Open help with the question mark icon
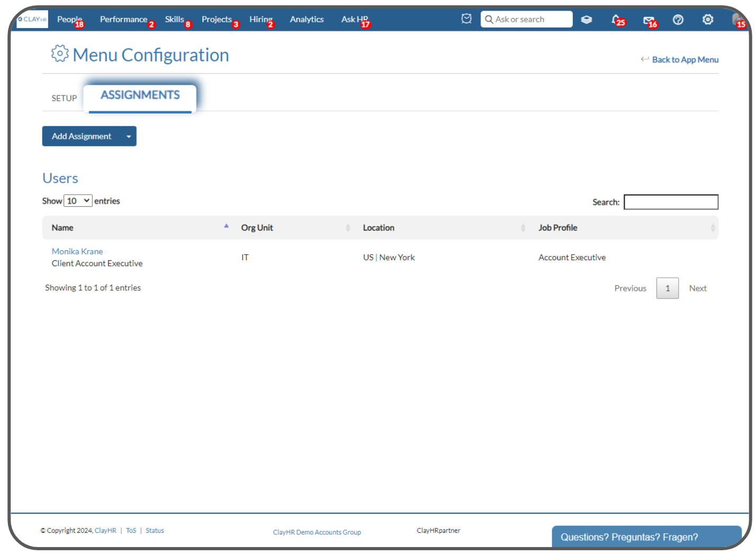Image resolution: width=756 pixels, height=555 pixels. (x=678, y=20)
